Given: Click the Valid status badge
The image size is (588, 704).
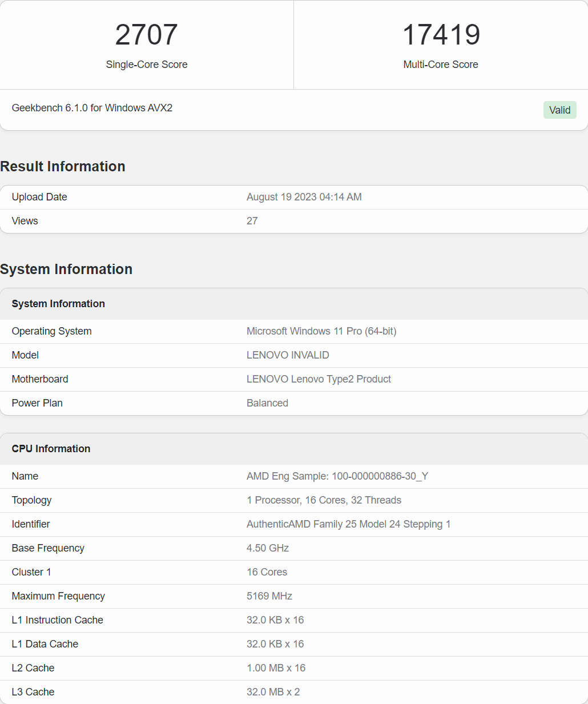Looking at the screenshot, I should pos(559,110).
